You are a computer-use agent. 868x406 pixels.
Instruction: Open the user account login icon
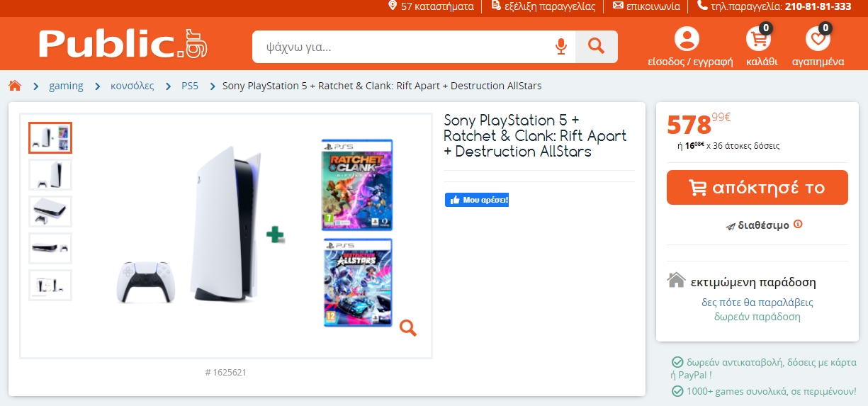pyautogui.click(x=687, y=38)
